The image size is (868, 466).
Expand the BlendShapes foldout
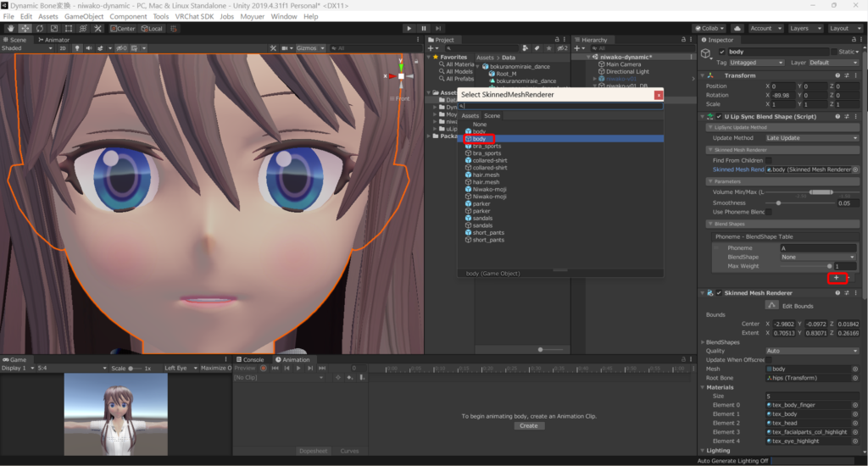[703, 341]
